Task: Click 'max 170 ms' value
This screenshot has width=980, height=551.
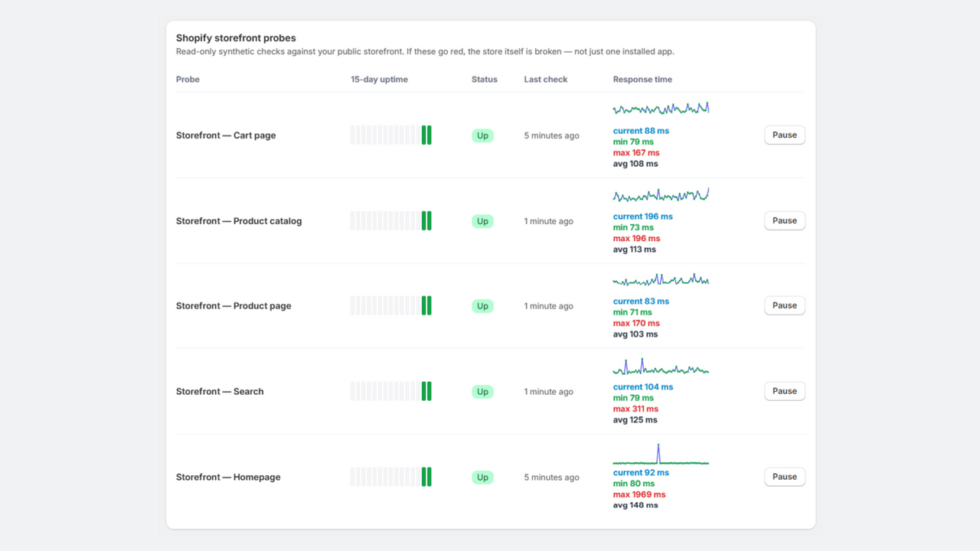Action: [637, 324]
